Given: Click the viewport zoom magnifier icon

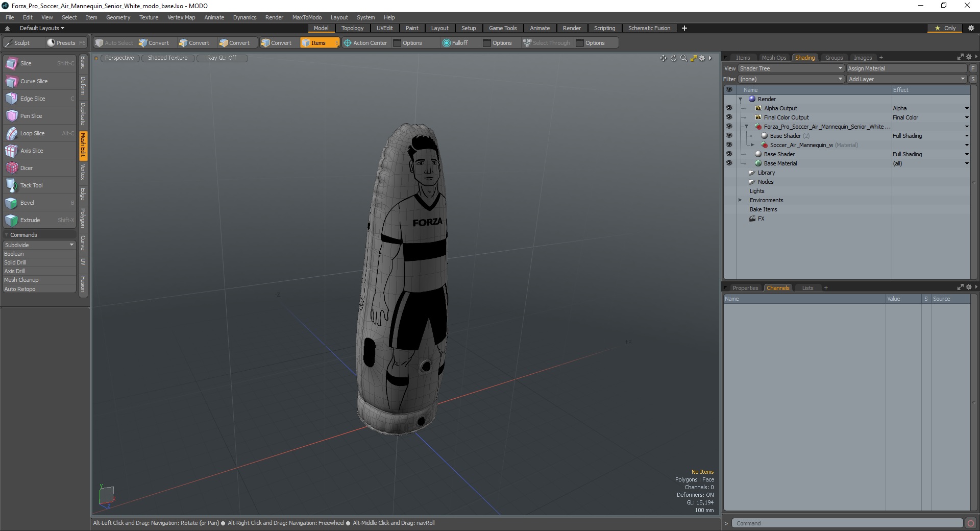Looking at the screenshot, I should click(683, 58).
